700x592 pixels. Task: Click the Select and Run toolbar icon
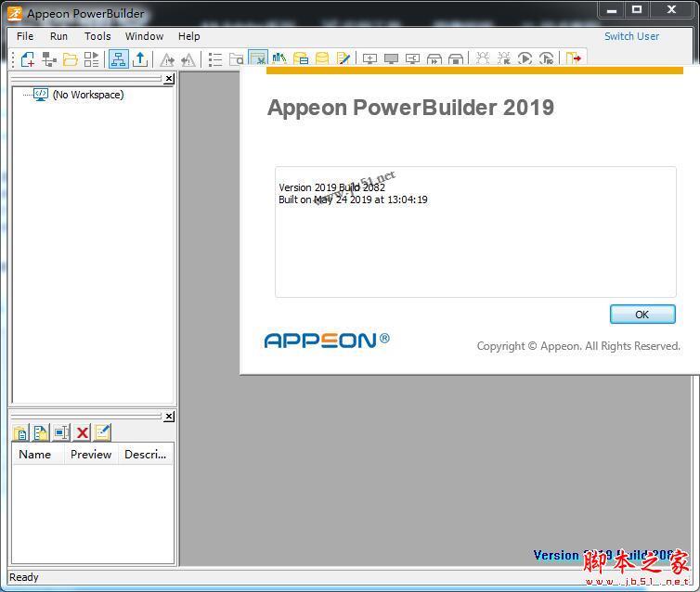tap(547, 58)
